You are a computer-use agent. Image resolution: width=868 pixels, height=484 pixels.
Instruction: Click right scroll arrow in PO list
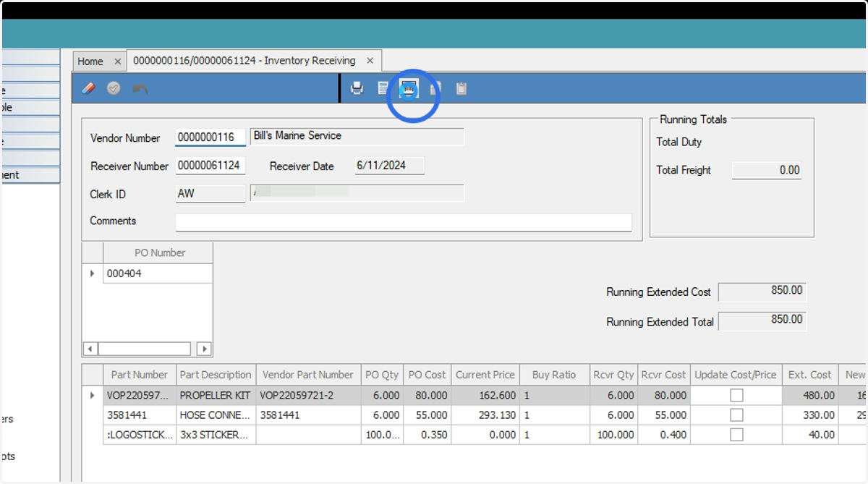204,349
